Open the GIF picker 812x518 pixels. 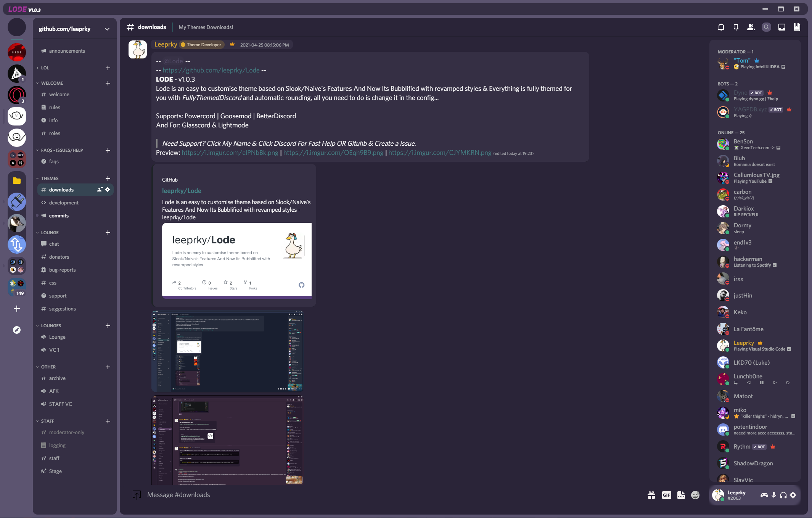click(x=666, y=495)
